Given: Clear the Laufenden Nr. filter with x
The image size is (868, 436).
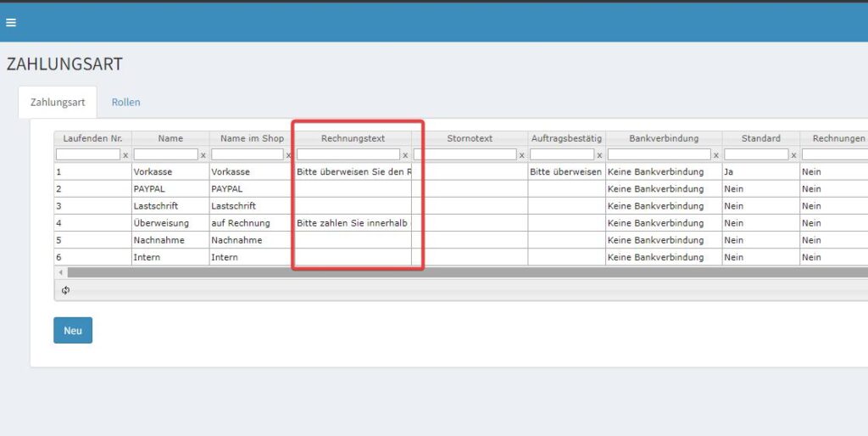Looking at the screenshot, I should tap(125, 155).
